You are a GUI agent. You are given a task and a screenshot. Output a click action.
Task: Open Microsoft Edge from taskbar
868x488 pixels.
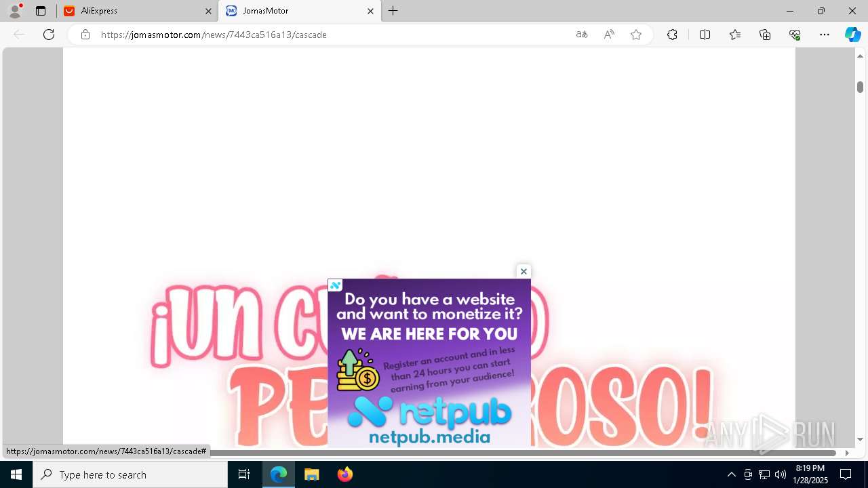(x=279, y=474)
